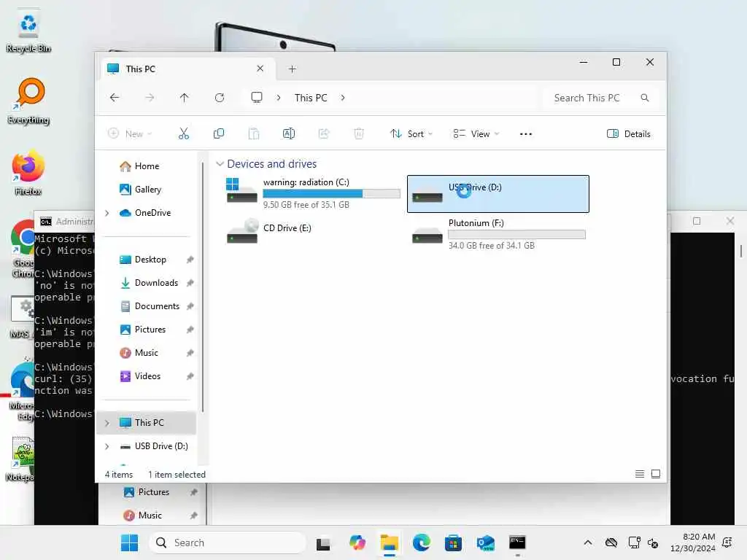Unpin Downloads from Quick access
747x560 pixels.
tap(190, 283)
